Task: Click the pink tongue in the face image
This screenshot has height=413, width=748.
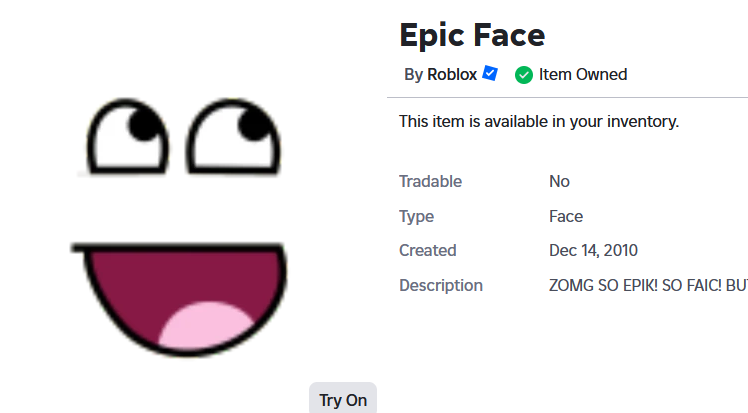Action: (x=205, y=324)
